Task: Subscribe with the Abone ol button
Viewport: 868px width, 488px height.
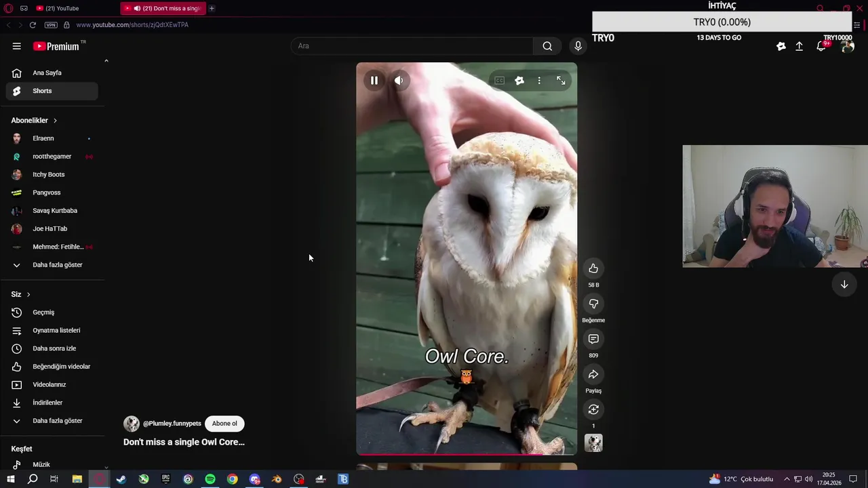Action: coord(224,424)
